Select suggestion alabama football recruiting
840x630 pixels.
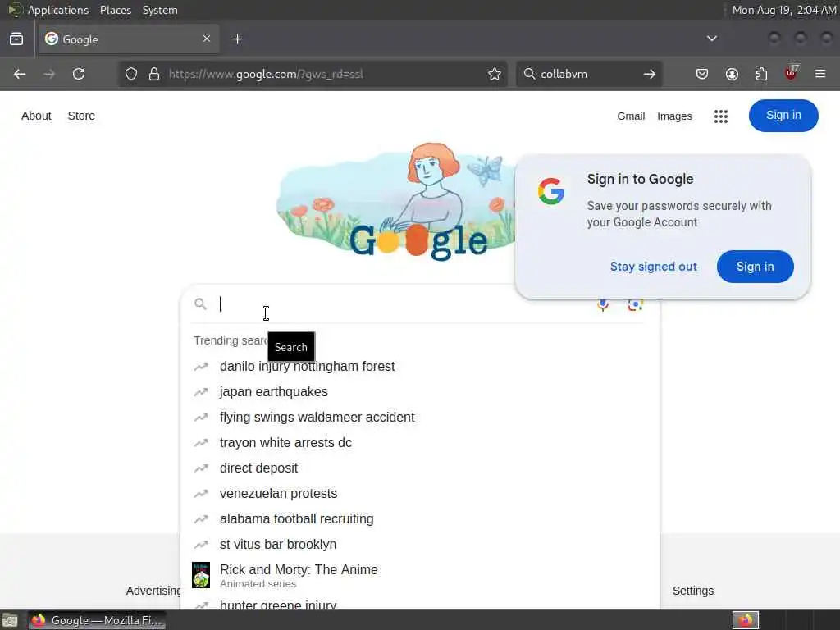point(420,519)
